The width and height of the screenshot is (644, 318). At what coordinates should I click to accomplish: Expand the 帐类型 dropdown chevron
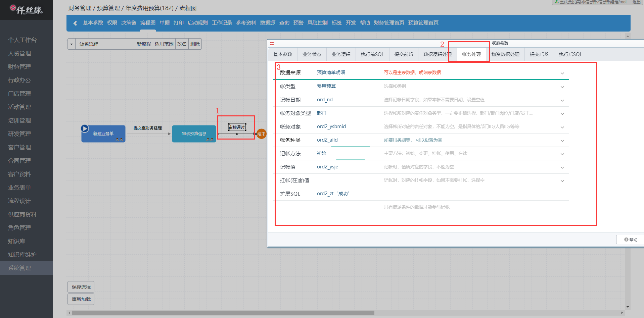point(562,87)
